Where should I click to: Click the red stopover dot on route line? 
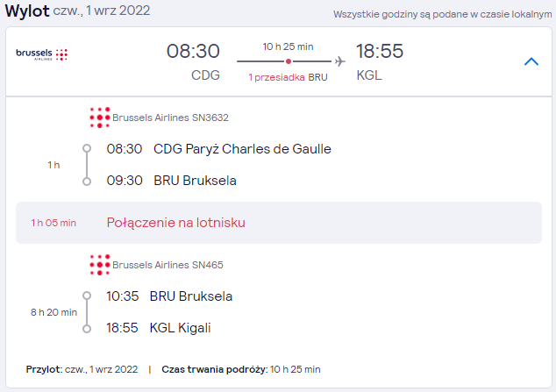tap(289, 61)
